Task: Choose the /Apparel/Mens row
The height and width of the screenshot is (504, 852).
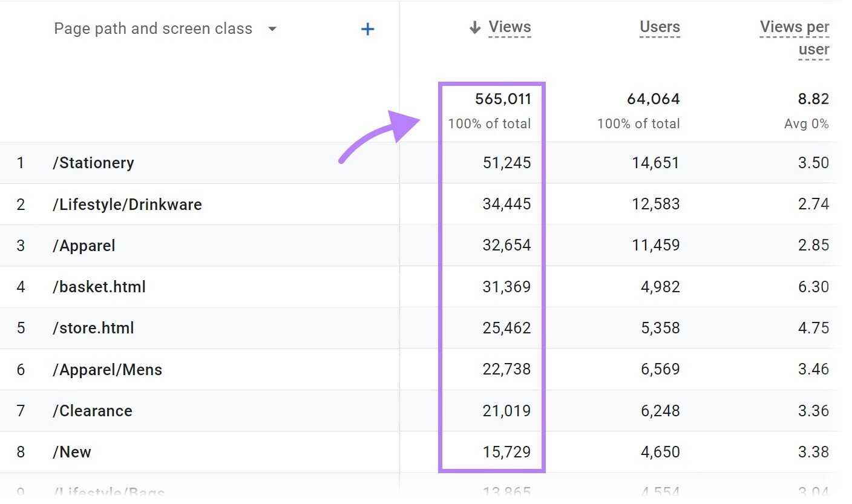Action: [108, 369]
